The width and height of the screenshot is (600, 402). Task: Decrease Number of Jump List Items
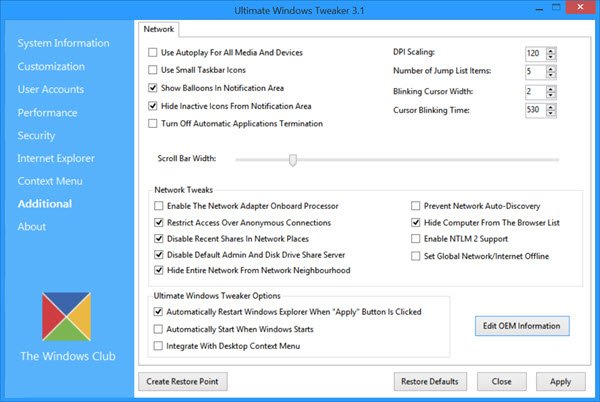551,75
